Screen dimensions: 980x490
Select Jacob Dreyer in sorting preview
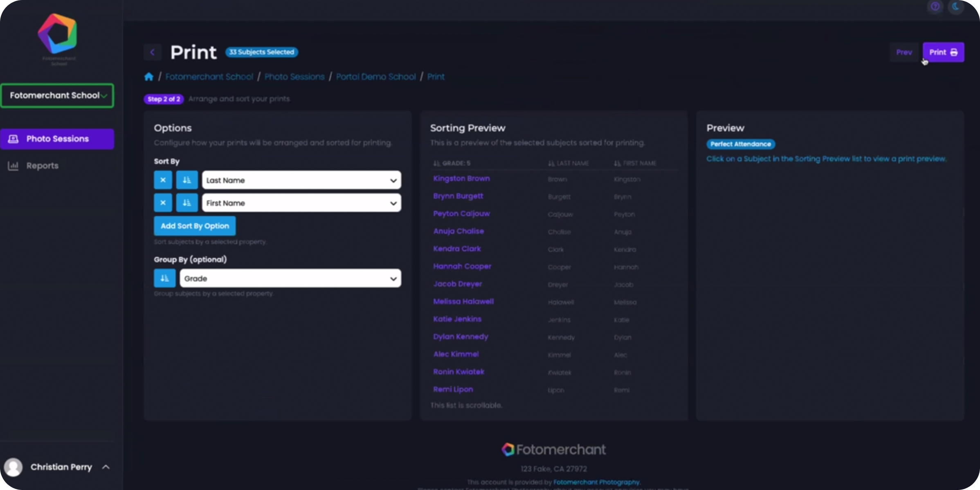click(x=458, y=284)
